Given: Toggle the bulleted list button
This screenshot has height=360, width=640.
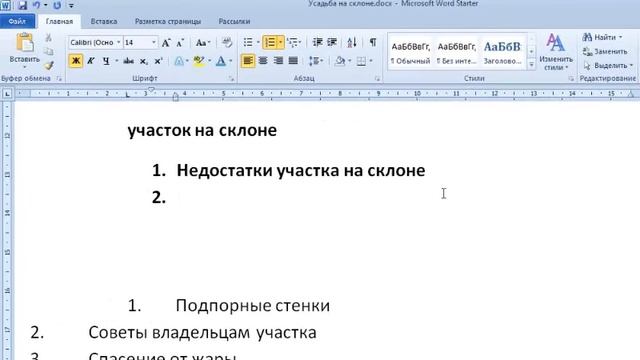Looking at the screenshot, I should (248, 42).
